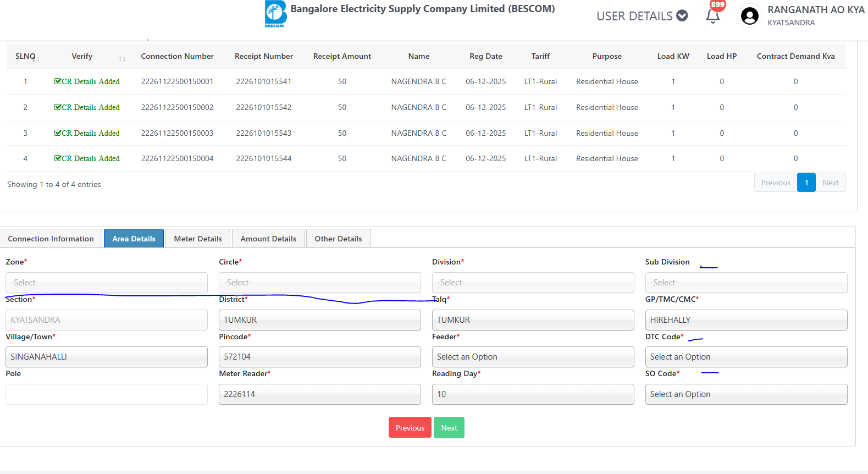
Task: Sort by the Verify column arrows
Action: (122, 58)
